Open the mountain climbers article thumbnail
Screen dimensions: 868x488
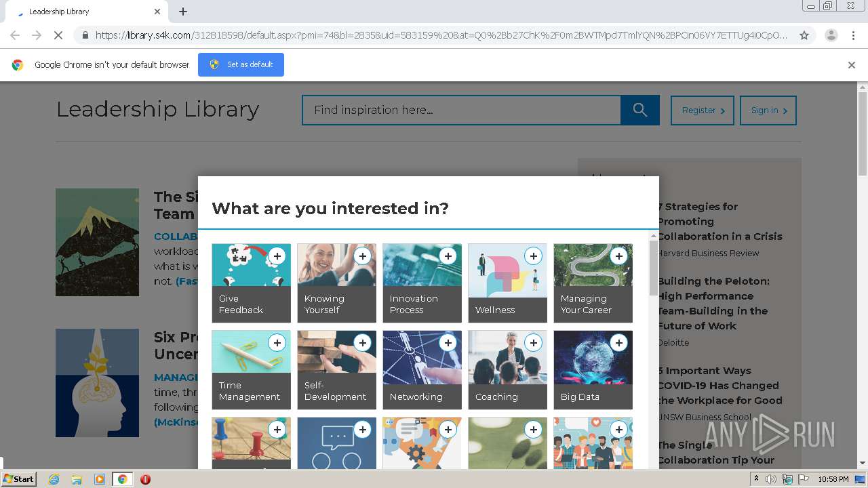97,242
